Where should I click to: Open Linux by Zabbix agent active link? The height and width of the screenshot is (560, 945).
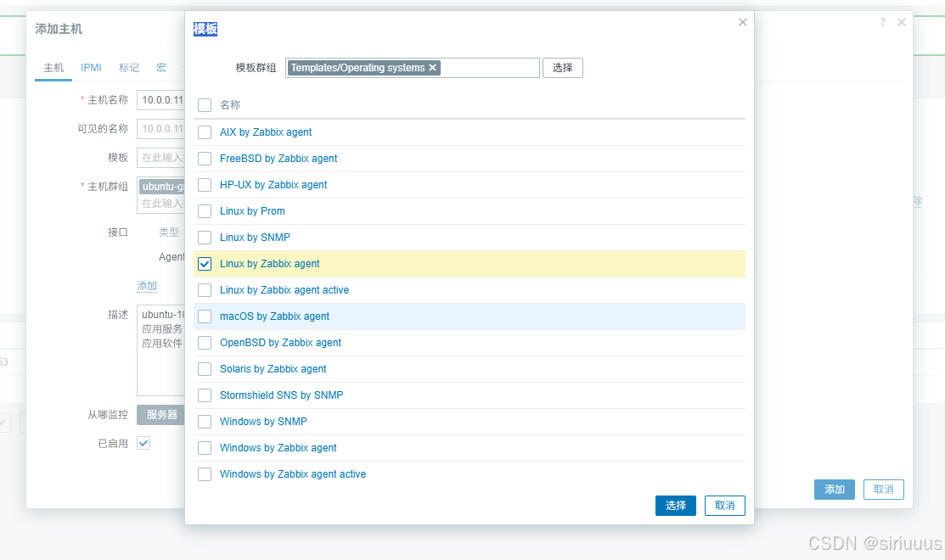pyautogui.click(x=284, y=290)
